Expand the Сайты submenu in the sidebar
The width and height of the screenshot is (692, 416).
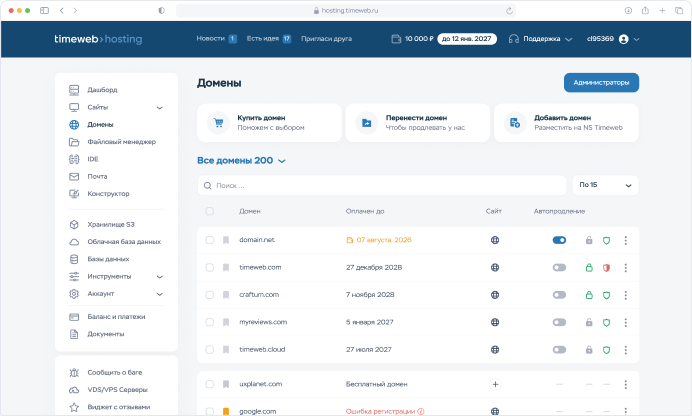tap(159, 107)
